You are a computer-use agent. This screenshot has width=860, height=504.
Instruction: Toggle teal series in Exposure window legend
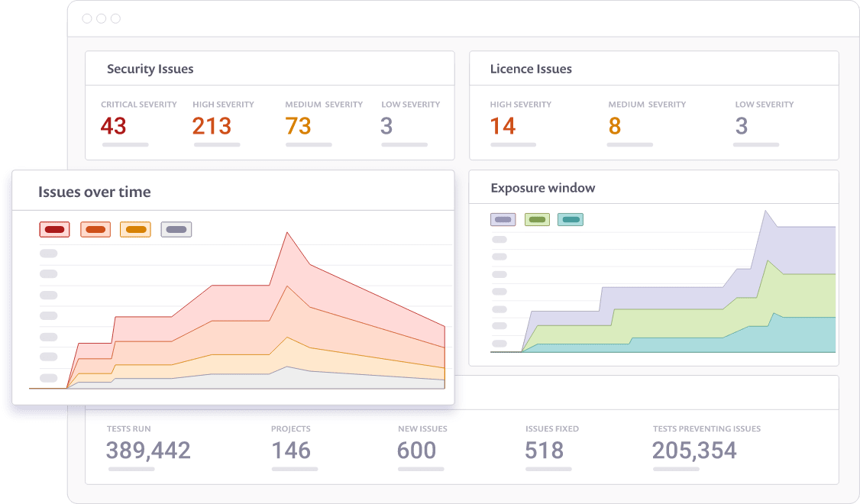tap(571, 219)
